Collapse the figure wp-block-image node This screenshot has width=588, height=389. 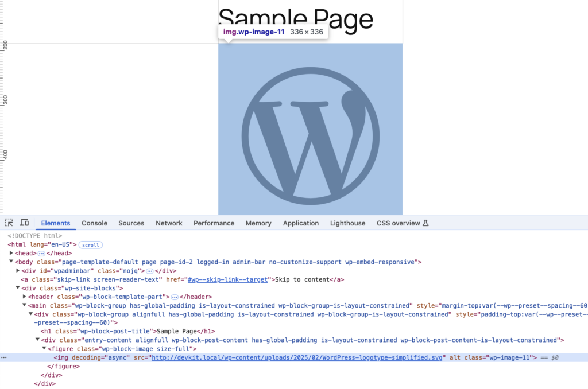(x=44, y=348)
